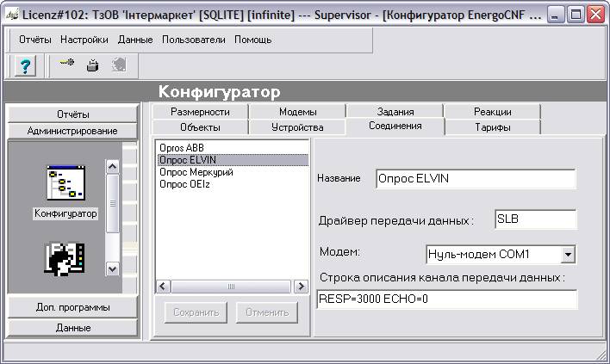Open the Настройки menu

click(x=84, y=40)
